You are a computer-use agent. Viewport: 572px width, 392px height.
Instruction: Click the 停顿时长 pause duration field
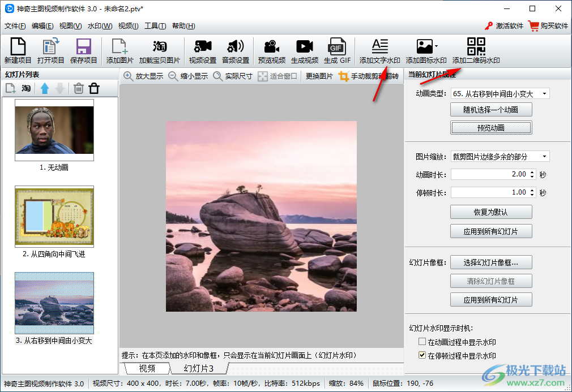point(490,192)
